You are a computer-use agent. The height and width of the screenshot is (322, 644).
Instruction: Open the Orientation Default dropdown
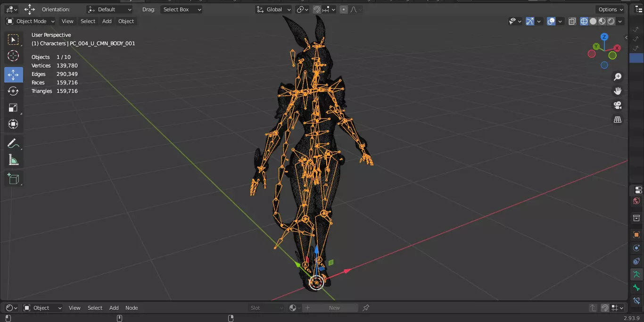(x=110, y=9)
